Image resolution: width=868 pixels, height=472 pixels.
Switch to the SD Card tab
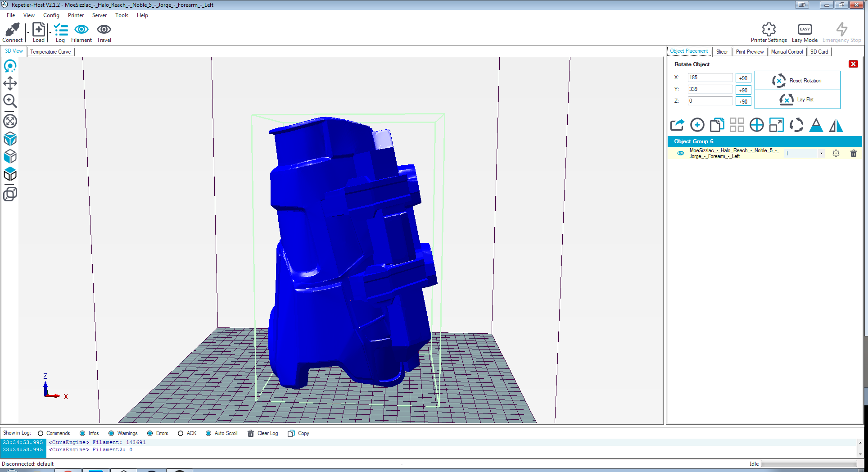(x=819, y=52)
